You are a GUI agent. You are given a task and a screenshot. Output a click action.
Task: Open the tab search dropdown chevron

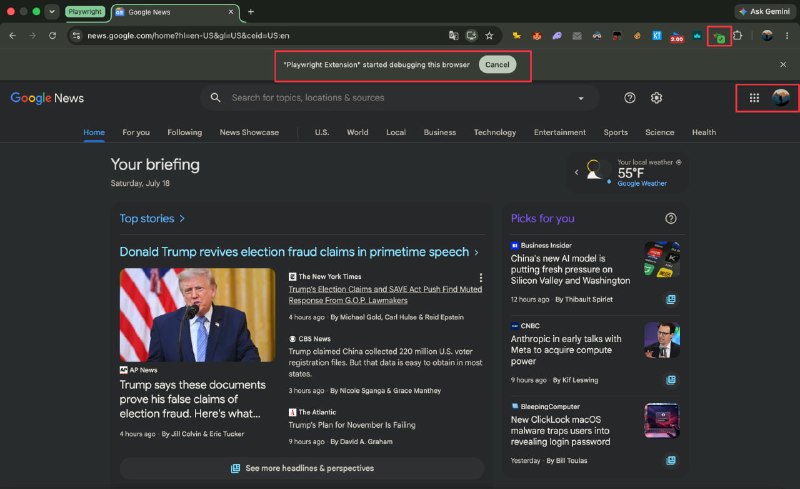(52, 12)
